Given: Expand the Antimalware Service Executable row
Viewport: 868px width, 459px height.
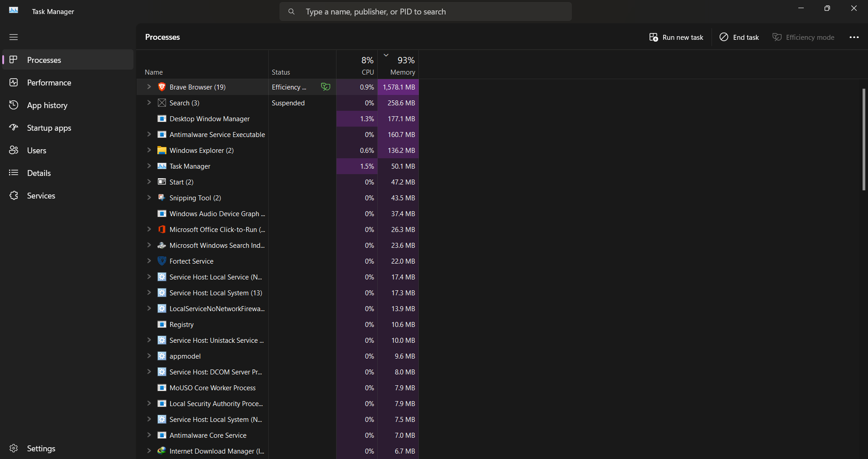Looking at the screenshot, I should pos(149,134).
